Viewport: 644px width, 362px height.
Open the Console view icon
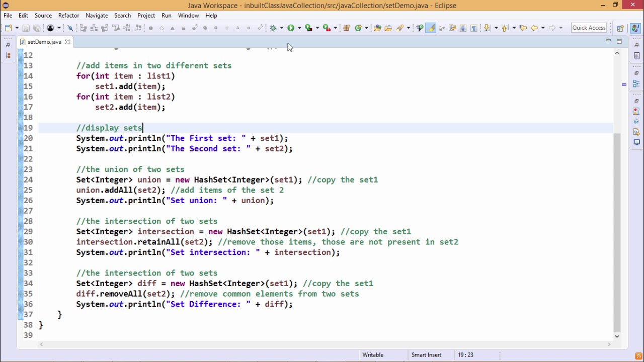(x=636, y=143)
